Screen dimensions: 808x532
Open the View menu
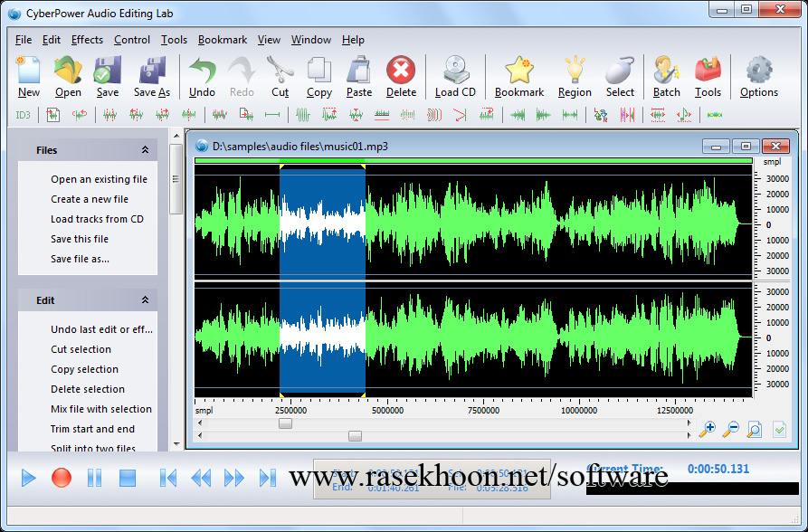coord(269,40)
